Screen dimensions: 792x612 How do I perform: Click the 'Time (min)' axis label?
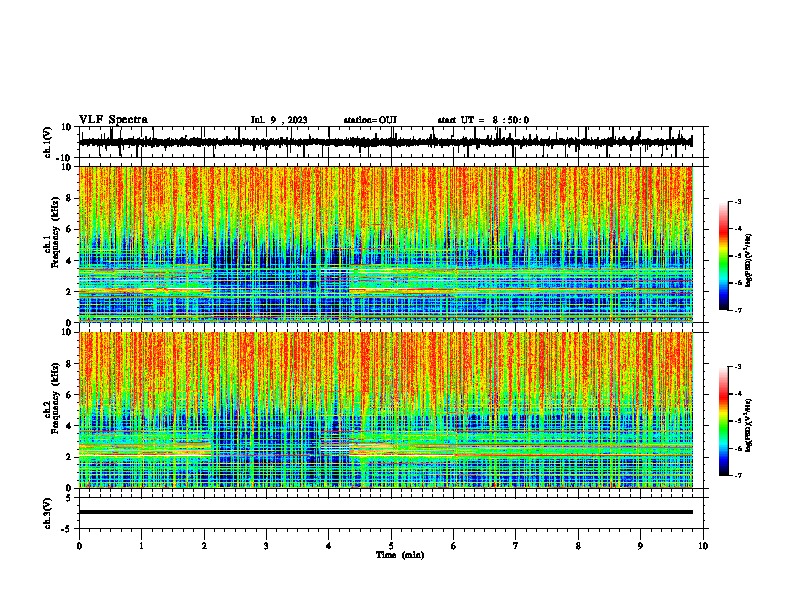400,555
